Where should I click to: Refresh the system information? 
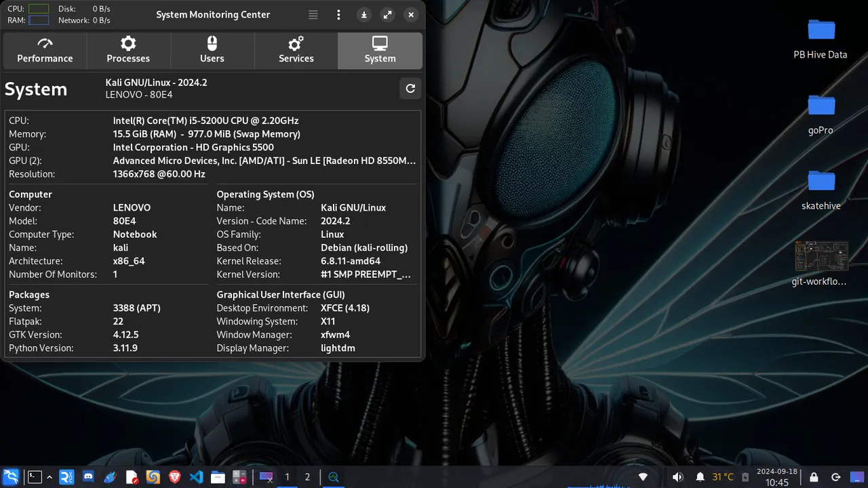tap(410, 88)
